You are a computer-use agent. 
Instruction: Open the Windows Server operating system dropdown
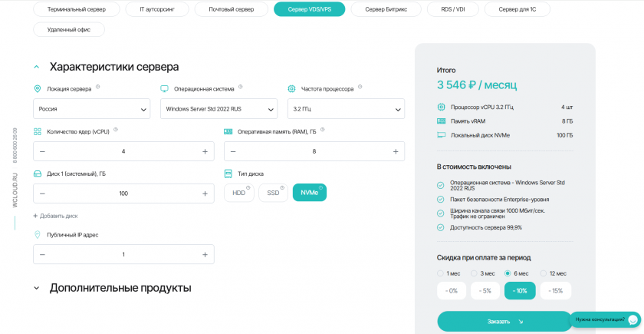219,109
